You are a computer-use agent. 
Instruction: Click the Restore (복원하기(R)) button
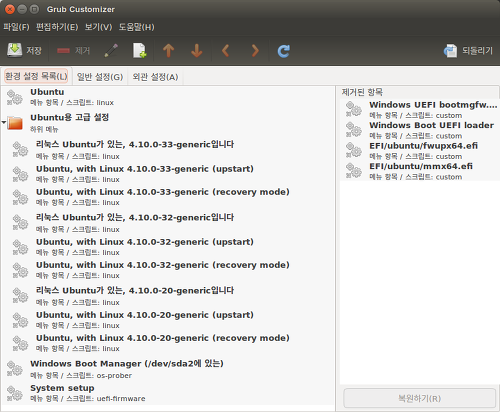tap(420, 398)
